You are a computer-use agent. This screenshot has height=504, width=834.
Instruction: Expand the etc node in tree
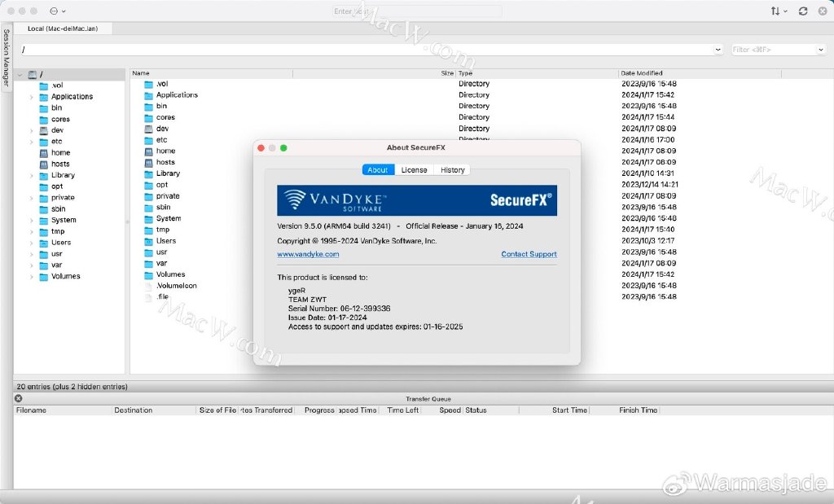pos(32,142)
